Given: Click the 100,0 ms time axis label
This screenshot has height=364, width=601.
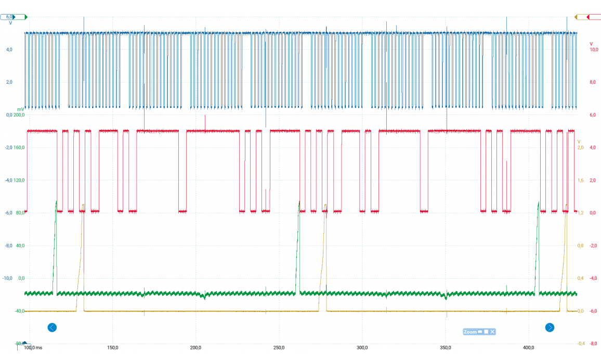Looking at the screenshot, I should pos(33,347).
